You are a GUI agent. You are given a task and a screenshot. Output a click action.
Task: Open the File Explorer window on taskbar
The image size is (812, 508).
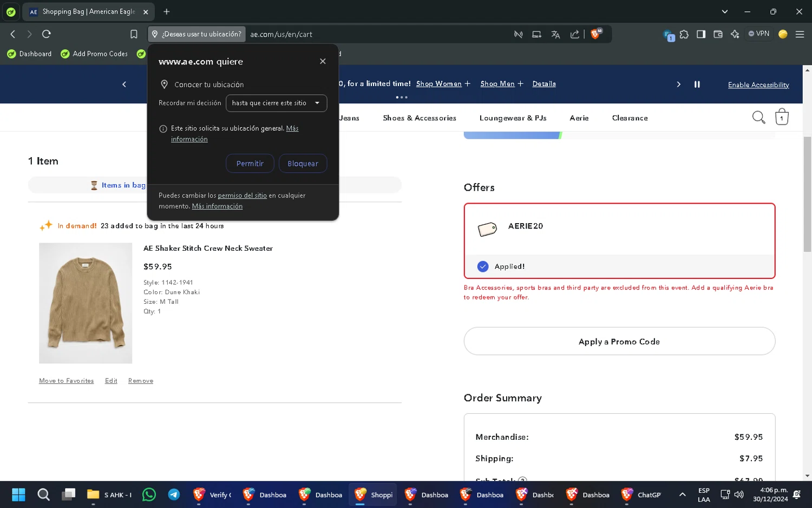click(109, 494)
